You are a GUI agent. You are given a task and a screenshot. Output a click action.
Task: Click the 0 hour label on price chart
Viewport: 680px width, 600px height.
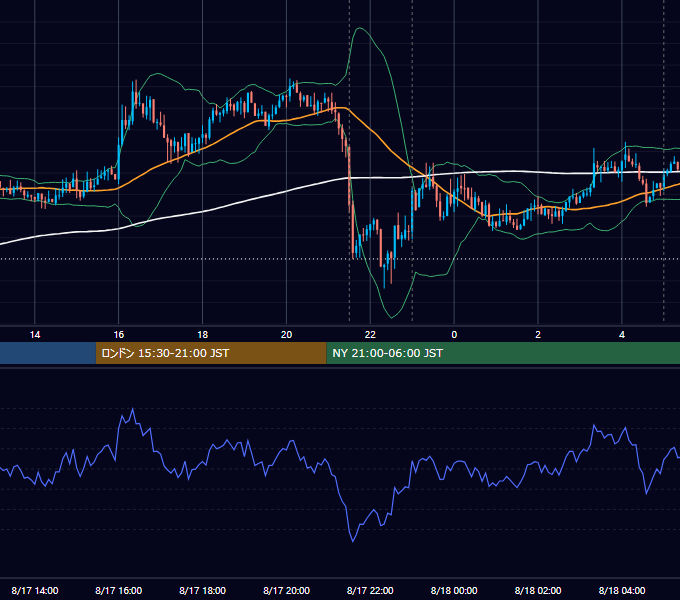coord(454,335)
